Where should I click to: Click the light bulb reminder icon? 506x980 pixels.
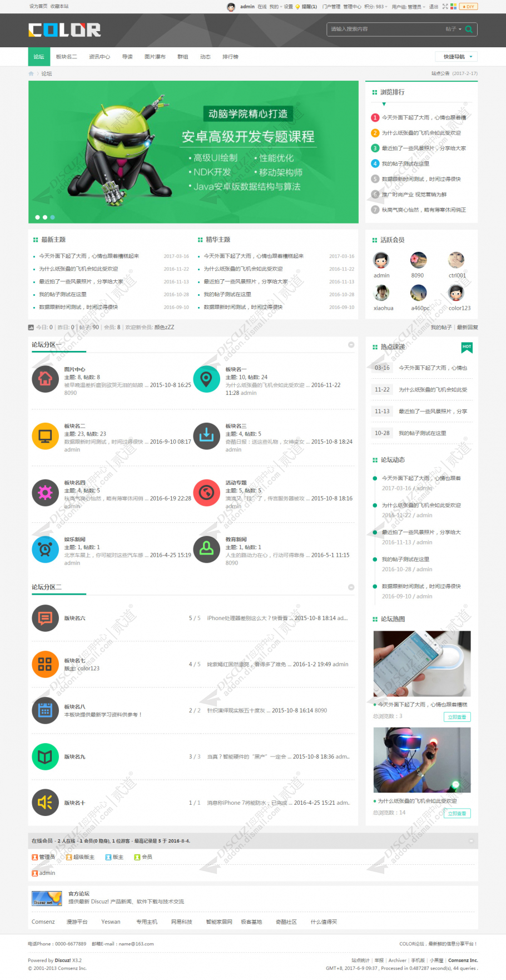(x=297, y=7)
